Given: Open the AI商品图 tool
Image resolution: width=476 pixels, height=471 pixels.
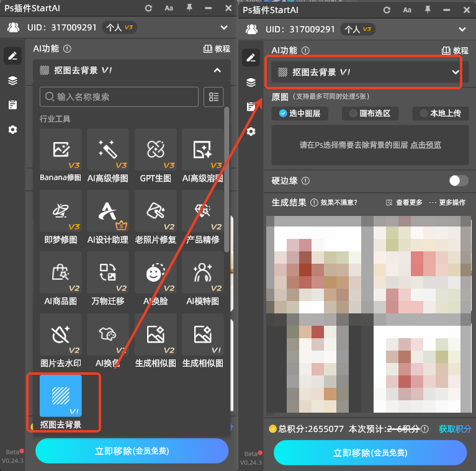Looking at the screenshot, I should pos(60,279).
